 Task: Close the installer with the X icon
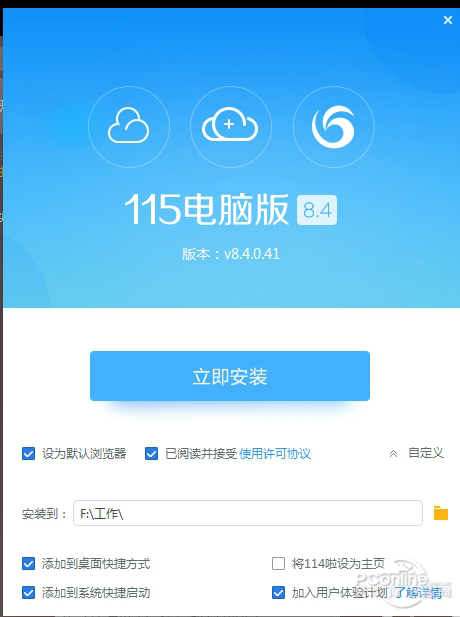pyautogui.click(x=448, y=20)
